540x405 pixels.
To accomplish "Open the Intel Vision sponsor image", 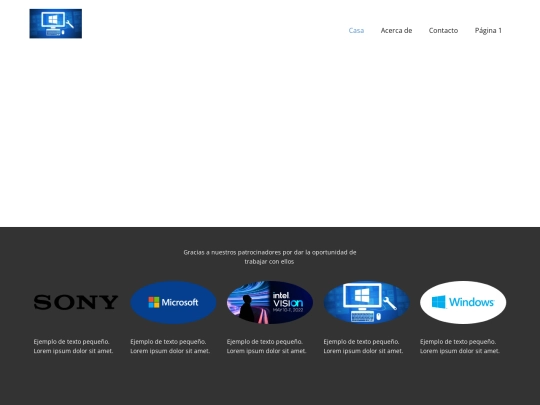I will 270,302.
